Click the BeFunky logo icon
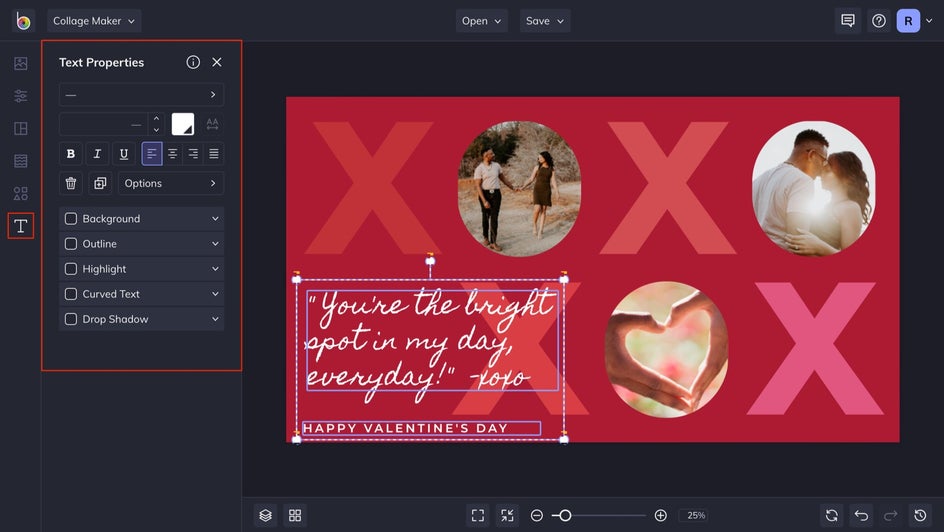Image resolution: width=944 pixels, height=532 pixels. [x=23, y=21]
